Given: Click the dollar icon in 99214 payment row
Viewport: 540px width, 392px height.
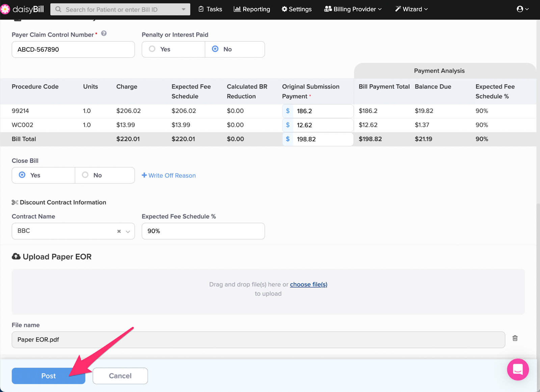Looking at the screenshot, I should [288, 111].
